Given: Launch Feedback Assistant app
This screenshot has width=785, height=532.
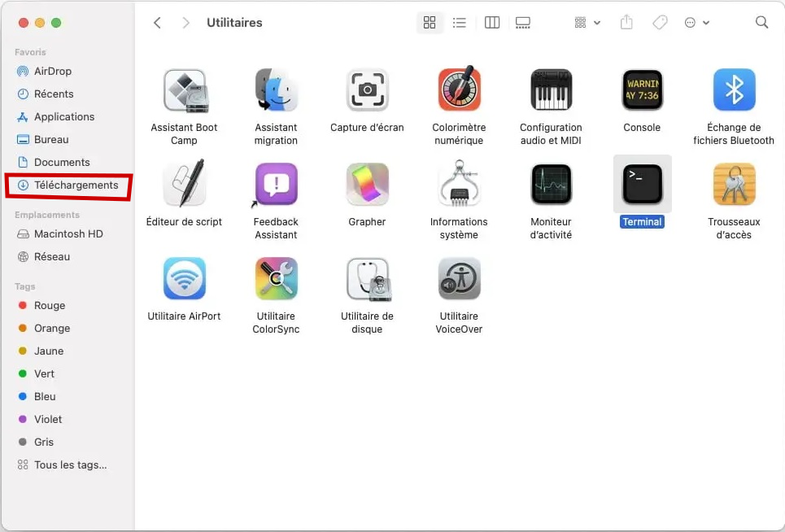Looking at the screenshot, I should click(276, 185).
